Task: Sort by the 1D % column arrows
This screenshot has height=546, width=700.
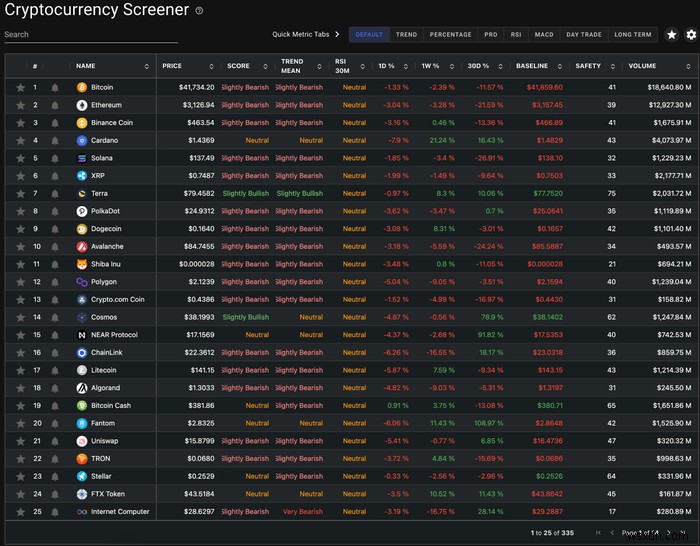Action: click(405, 66)
